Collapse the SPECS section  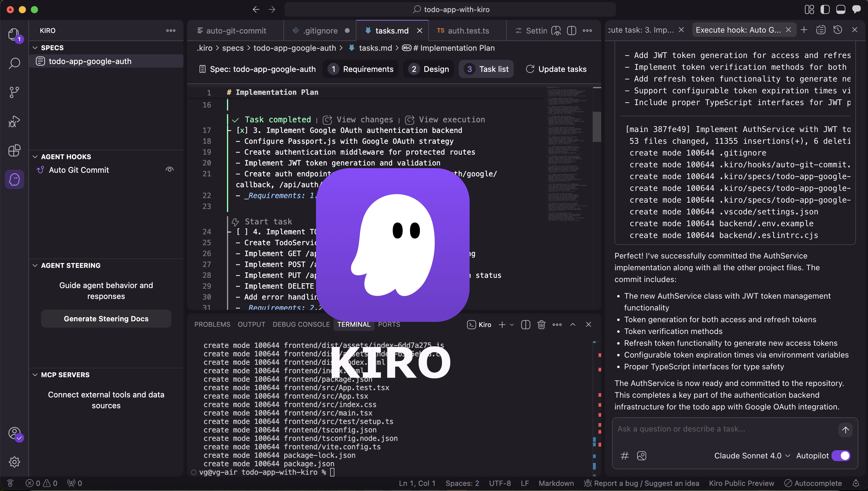35,48
